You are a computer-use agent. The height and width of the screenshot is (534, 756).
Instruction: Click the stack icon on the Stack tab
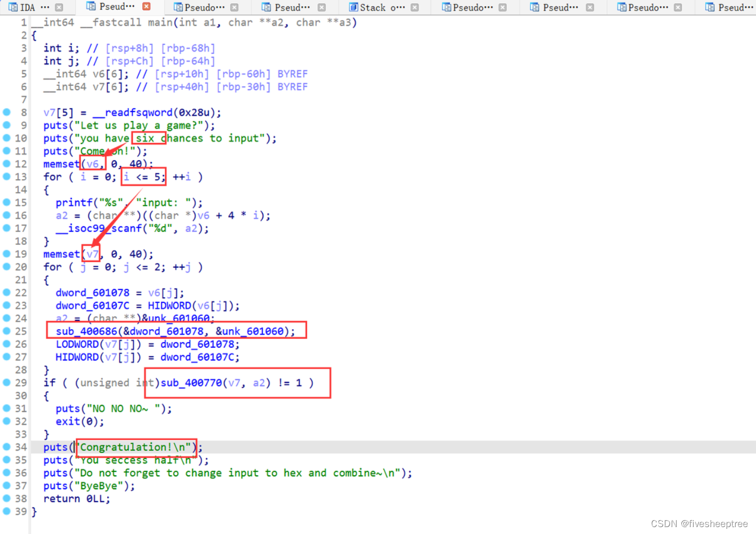[x=352, y=7]
